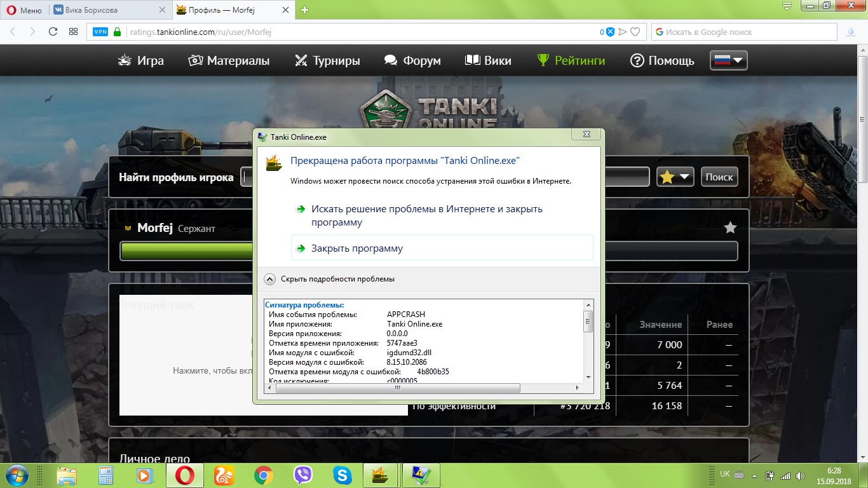The image size is (868, 488).
Task: Open UC Browser from the taskbar
Action: (224, 475)
